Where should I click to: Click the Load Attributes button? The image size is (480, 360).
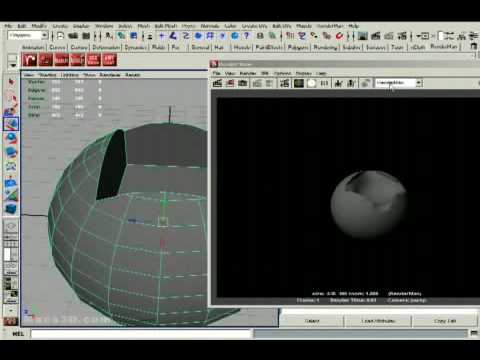[378, 321]
